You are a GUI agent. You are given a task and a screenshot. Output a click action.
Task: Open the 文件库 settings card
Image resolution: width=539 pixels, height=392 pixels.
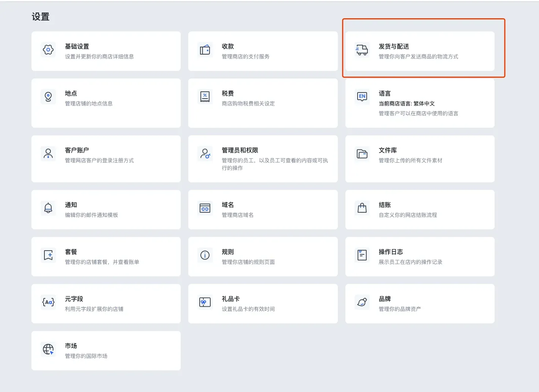[x=420, y=159]
